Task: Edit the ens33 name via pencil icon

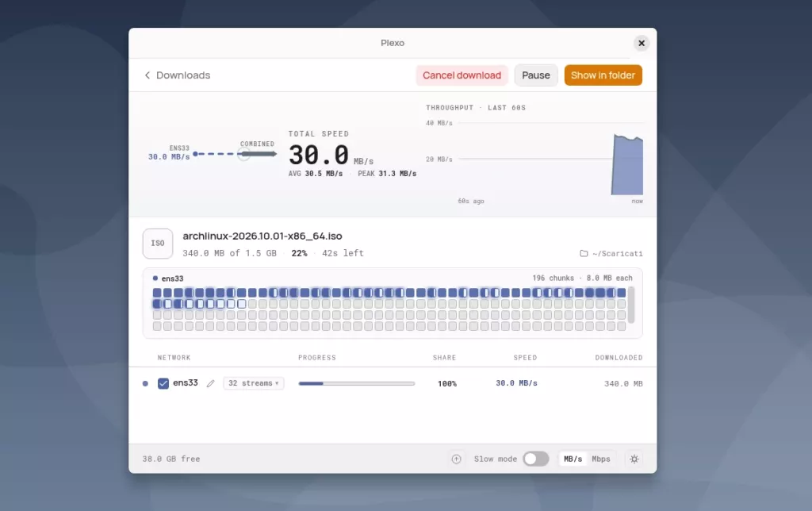Action: [210, 383]
